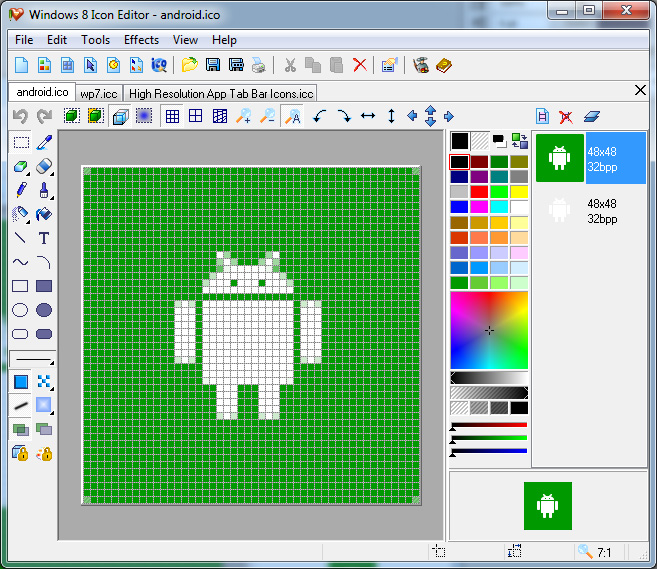Click inside the rainbow color spectrum picker
The image size is (657, 569).
(x=489, y=330)
